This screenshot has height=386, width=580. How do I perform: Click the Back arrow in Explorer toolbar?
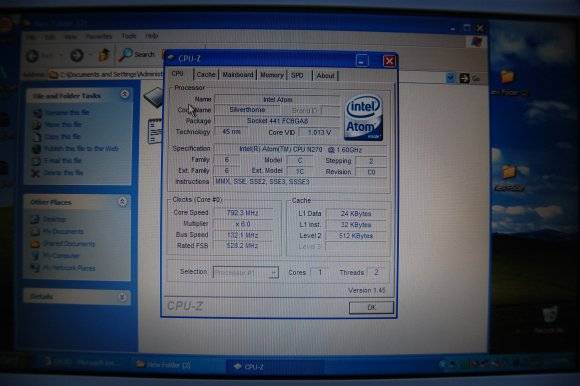pyautogui.click(x=33, y=55)
